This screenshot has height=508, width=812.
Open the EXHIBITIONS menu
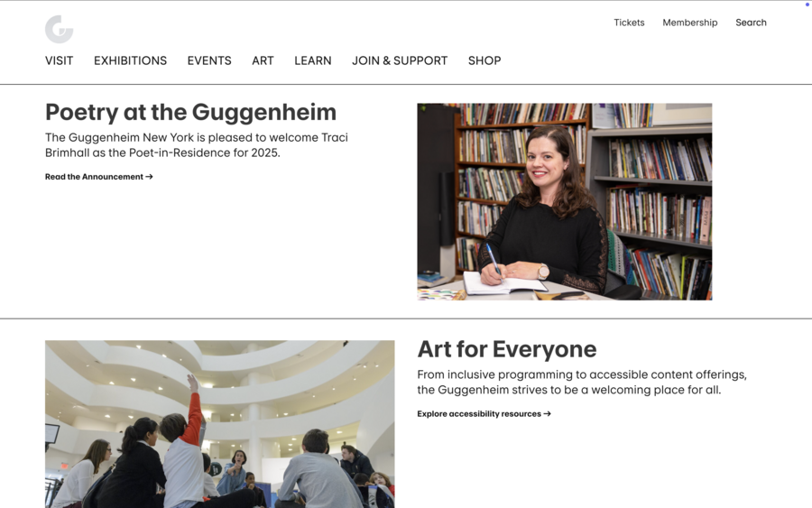[131, 60]
